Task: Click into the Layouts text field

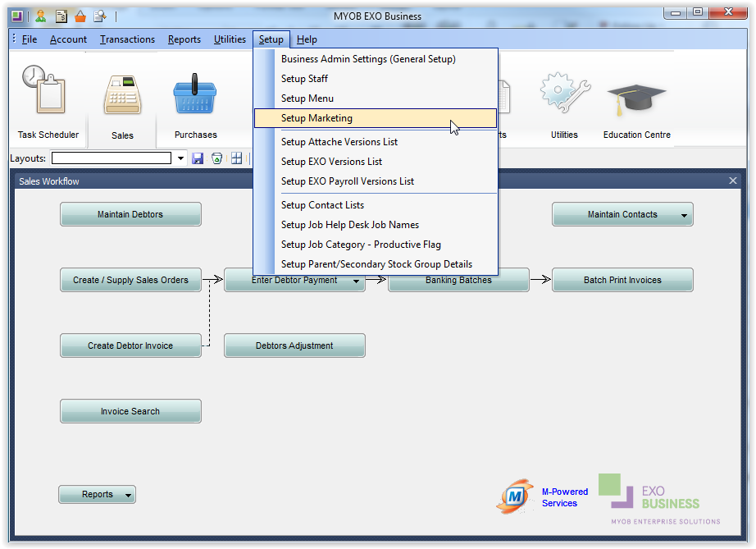Action: coord(112,158)
